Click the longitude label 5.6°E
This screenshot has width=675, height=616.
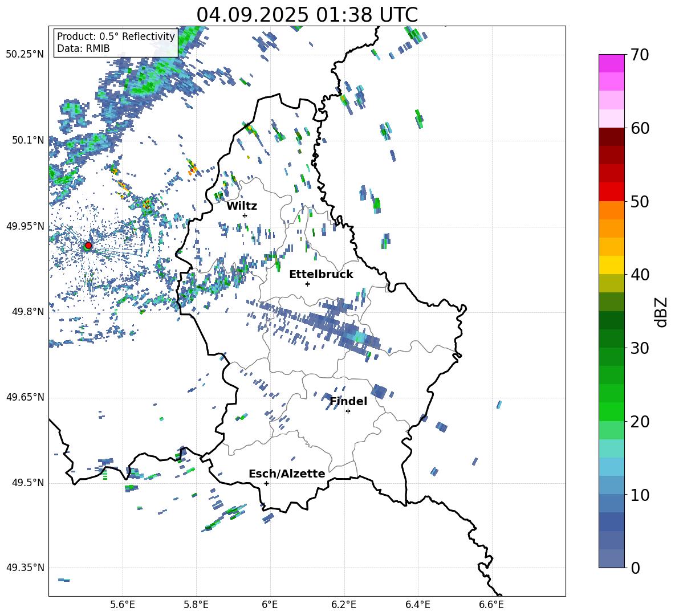click(123, 605)
